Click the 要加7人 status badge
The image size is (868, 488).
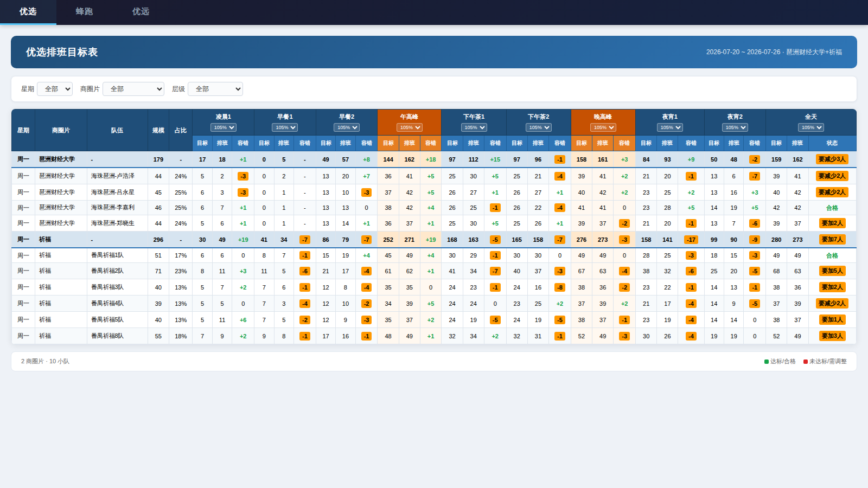pos(832,240)
